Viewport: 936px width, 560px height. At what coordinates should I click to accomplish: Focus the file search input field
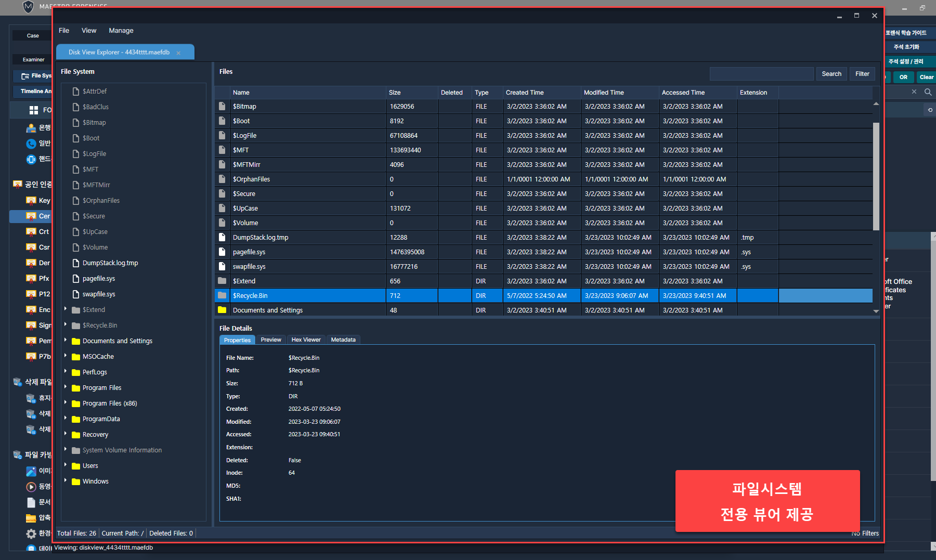click(x=761, y=74)
